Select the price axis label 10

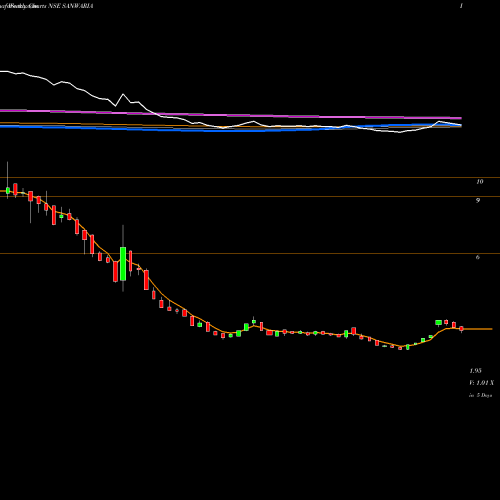tap(479, 182)
